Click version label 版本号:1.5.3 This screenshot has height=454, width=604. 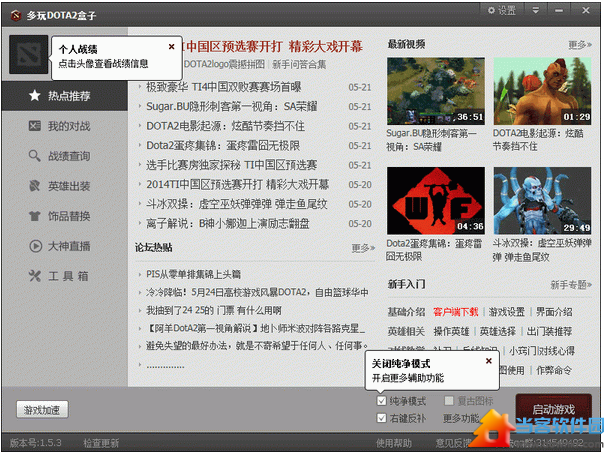pyautogui.click(x=35, y=443)
